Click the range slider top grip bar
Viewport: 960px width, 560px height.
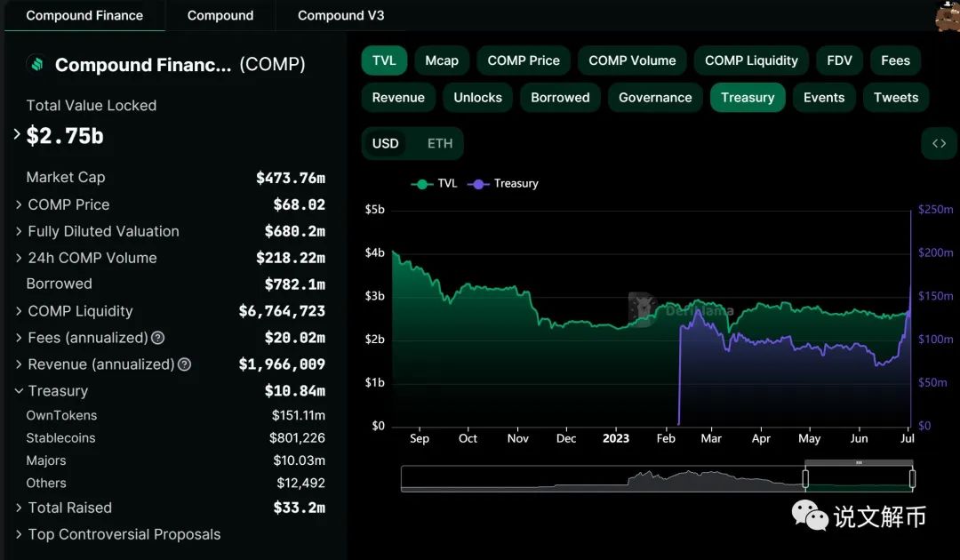pyautogui.click(x=859, y=463)
